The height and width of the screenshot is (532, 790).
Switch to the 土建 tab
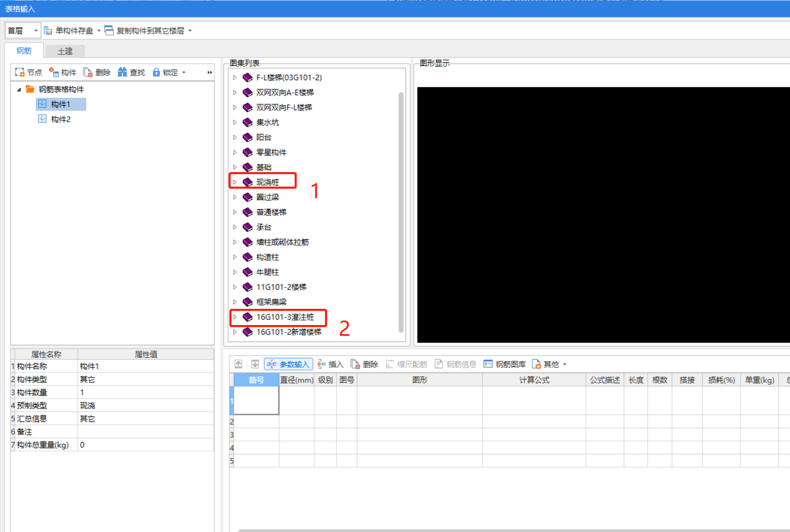coord(65,51)
